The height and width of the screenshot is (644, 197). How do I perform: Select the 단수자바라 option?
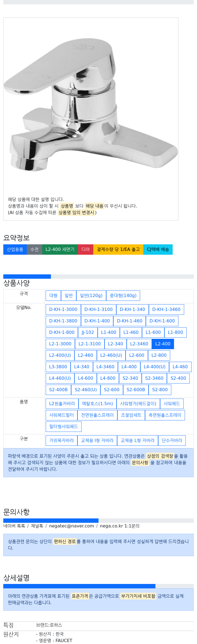tap(172, 441)
